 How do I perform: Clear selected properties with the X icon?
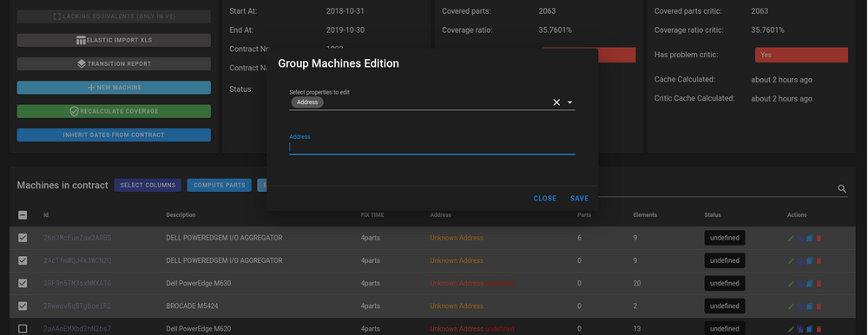coord(556,102)
